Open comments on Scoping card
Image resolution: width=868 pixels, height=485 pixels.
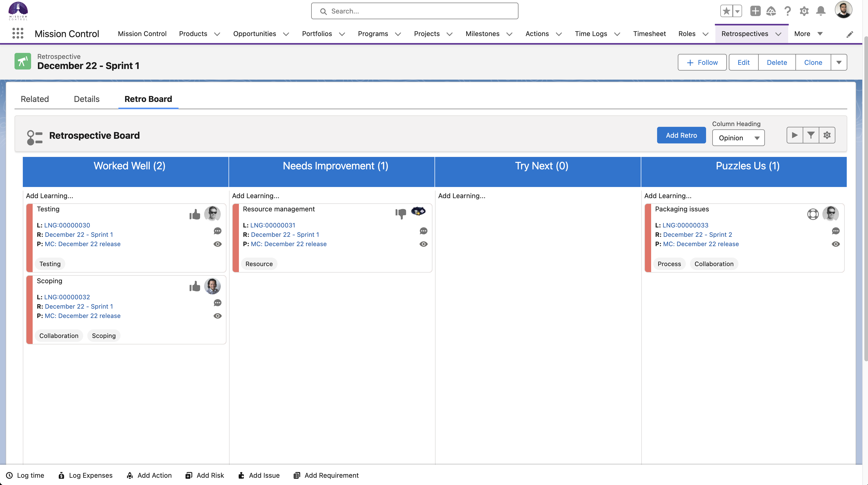click(x=217, y=302)
